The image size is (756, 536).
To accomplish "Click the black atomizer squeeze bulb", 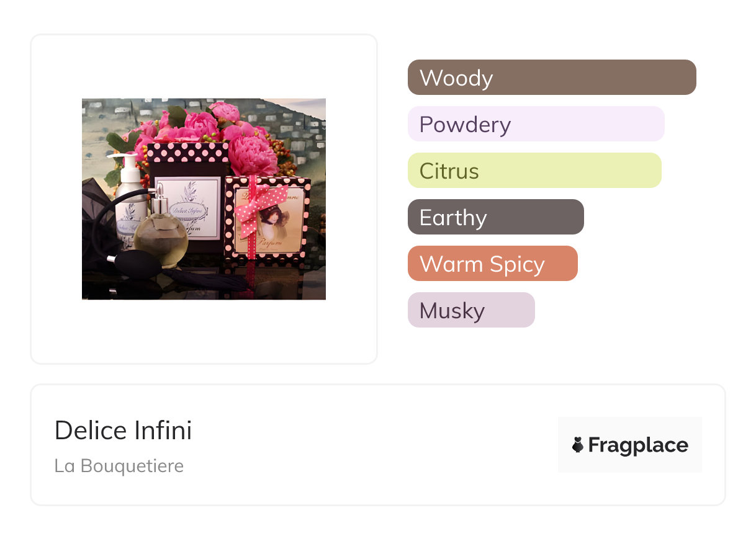I will tap(135, 265).
